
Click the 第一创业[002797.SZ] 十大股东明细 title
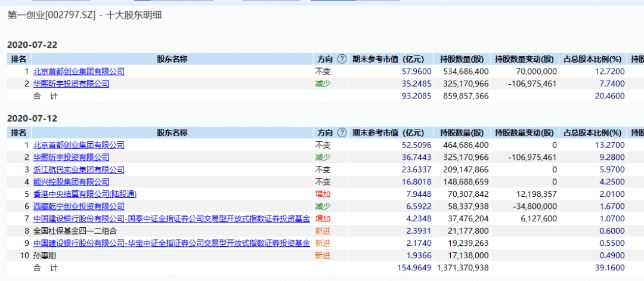tap(85, 16)
